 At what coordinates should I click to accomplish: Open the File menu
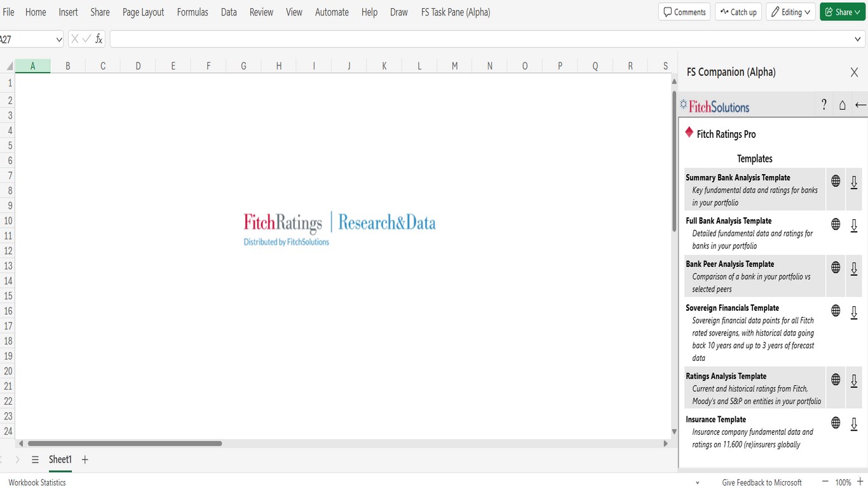(x=9, y=12)
